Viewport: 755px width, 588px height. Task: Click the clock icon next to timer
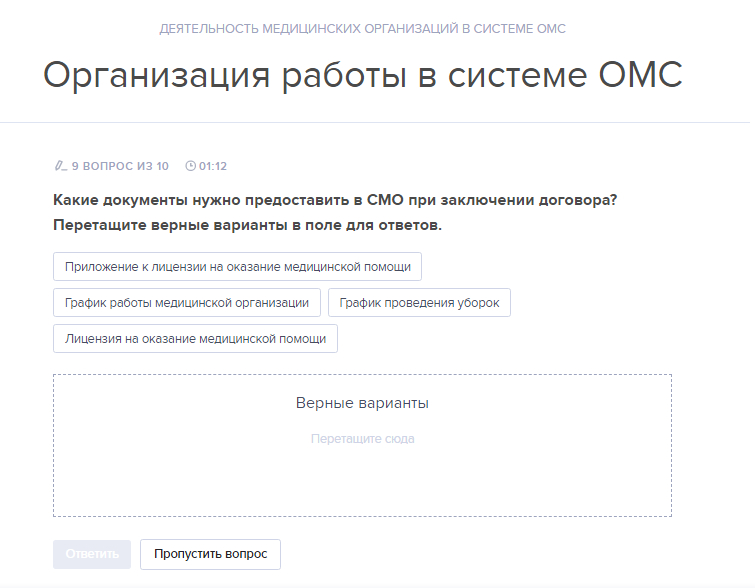point(190,166)
